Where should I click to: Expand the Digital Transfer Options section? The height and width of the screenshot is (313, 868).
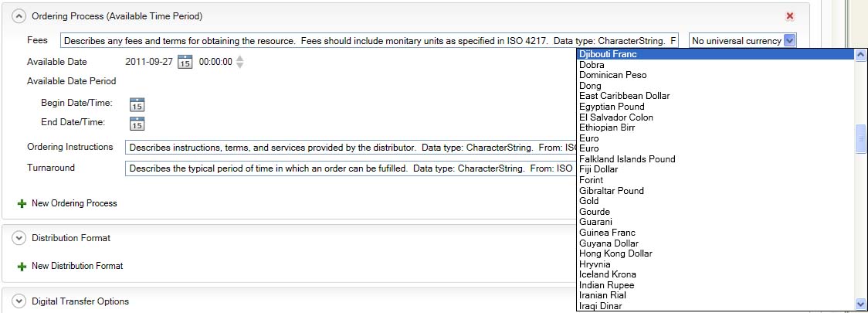click(x=19, y=301)
